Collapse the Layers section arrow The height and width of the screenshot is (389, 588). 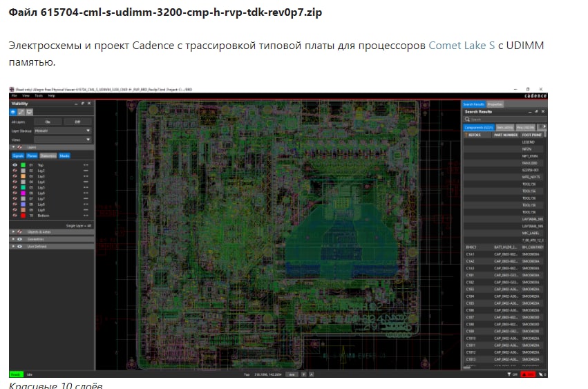(x=14, y=147)
